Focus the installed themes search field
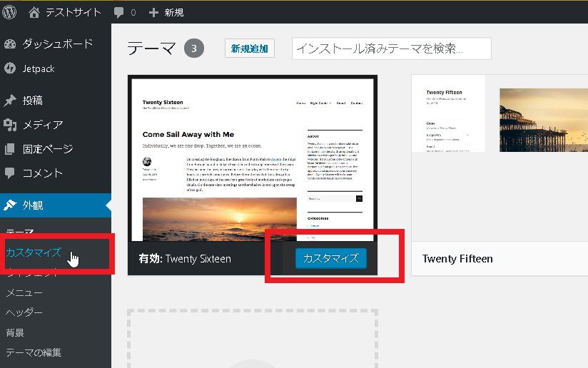Viewport: 588px width, 368px height. (x=391, y=48)
